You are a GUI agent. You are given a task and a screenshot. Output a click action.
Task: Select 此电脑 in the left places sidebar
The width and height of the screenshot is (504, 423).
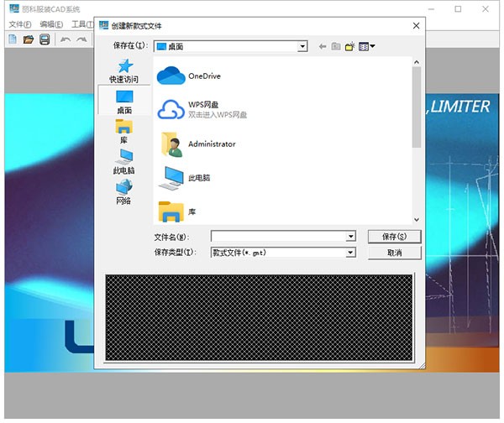123,162
